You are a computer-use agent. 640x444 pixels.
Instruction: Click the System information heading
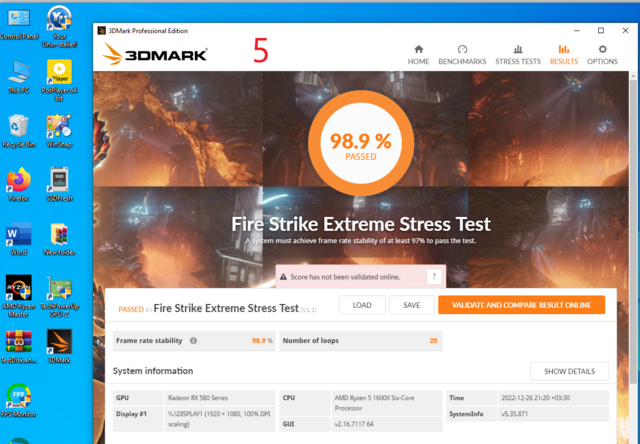point(153,371)
